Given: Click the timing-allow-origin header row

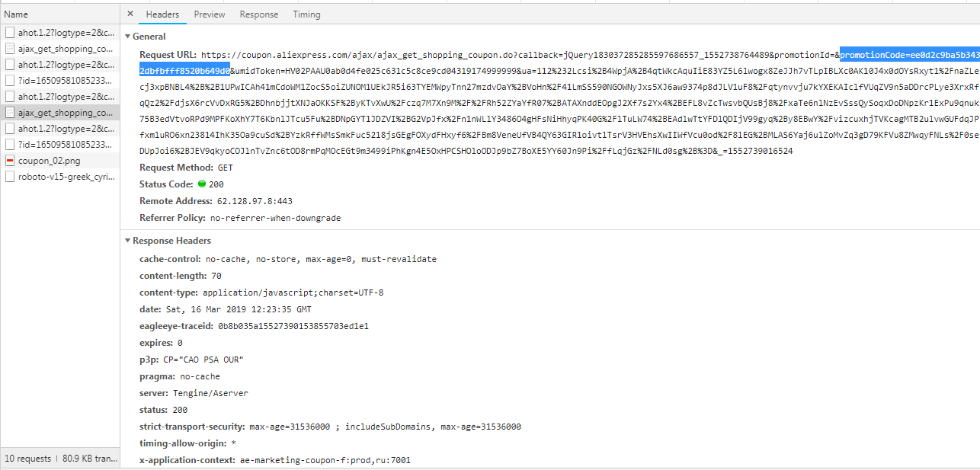Looking at the screenshot, I should (x=187, y=443).
